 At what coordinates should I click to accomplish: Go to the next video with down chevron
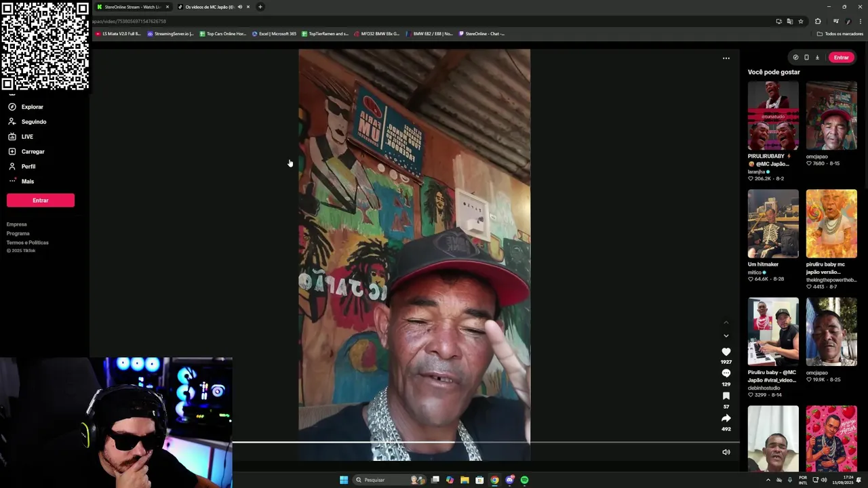pos(726,335)
